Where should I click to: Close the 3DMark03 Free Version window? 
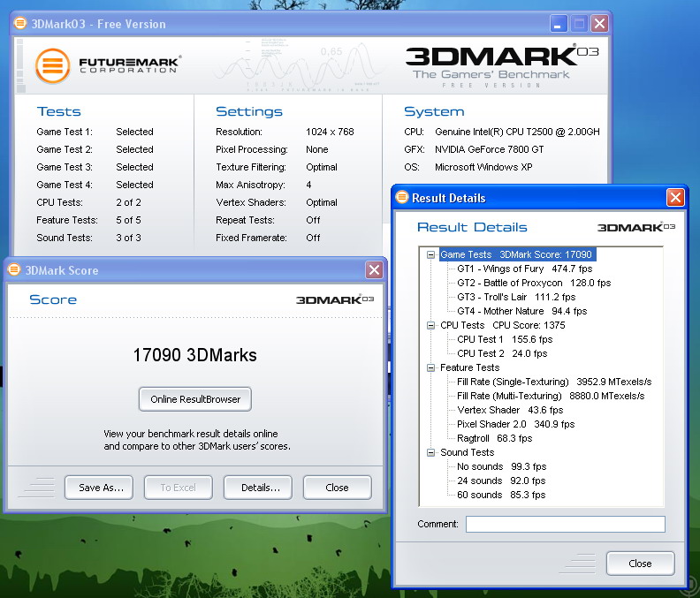[x=599, y=23]
